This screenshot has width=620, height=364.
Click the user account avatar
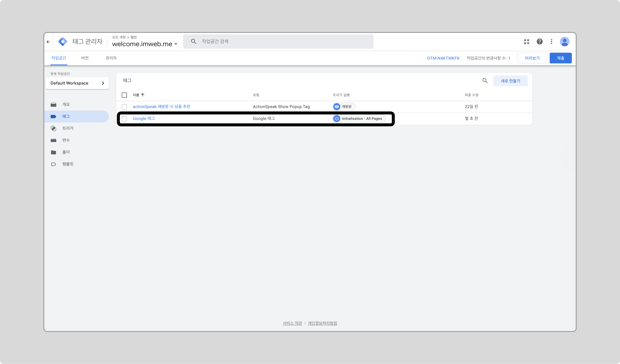tap(565, 42)
